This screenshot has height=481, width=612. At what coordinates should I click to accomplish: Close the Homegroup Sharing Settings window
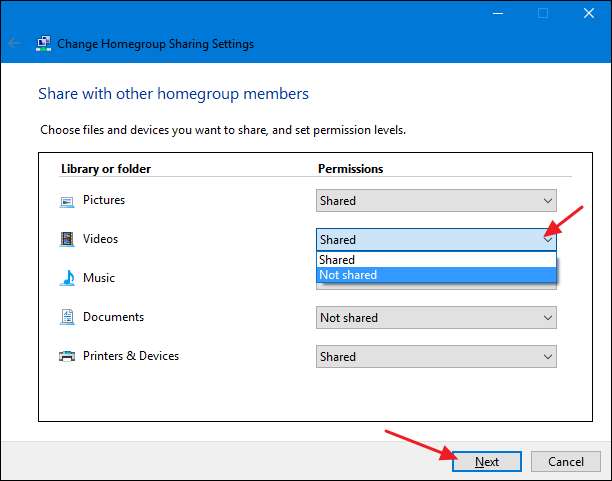pyautogui.click(x=589, y=14)
